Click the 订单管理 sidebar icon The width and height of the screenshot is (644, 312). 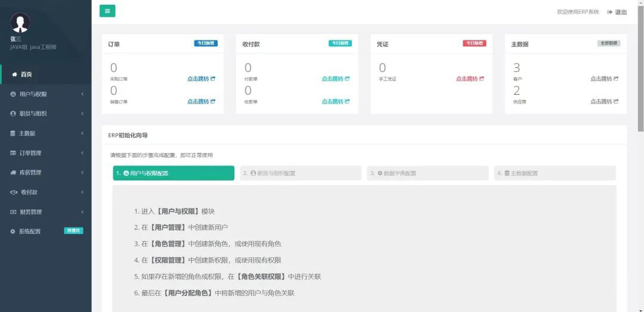pyautogui.click(x=13, y=153)
